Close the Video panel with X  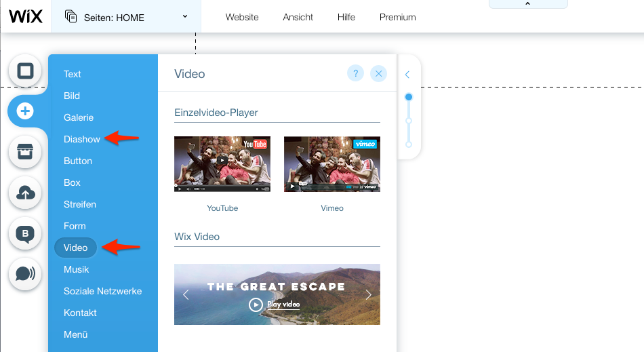point(378,73)
